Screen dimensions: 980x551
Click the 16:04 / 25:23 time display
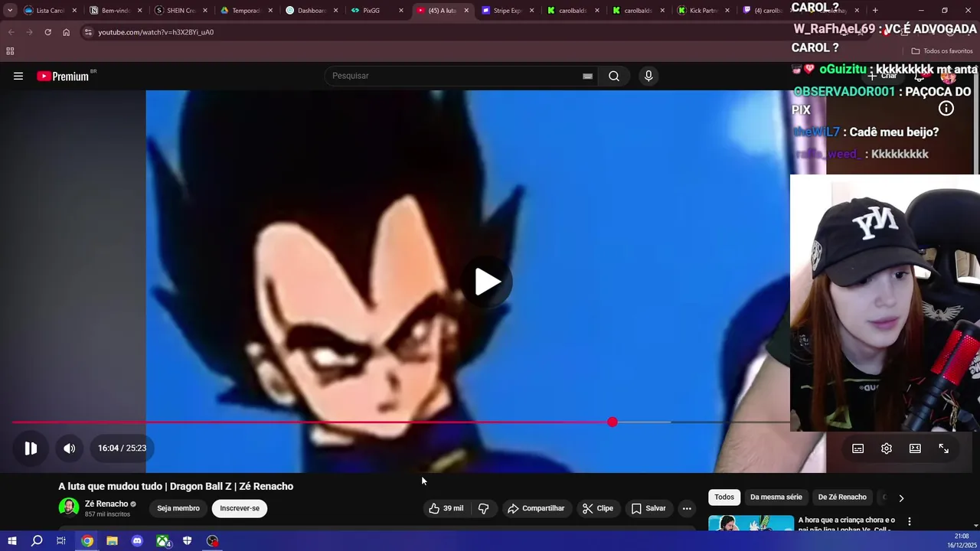click(x=122, y=448)
